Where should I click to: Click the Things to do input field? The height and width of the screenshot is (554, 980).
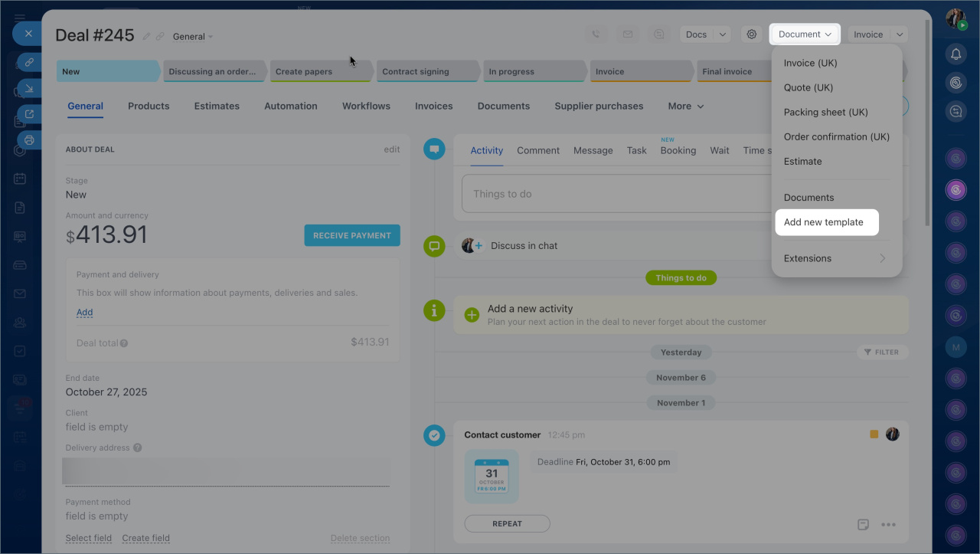click(612, 195)
